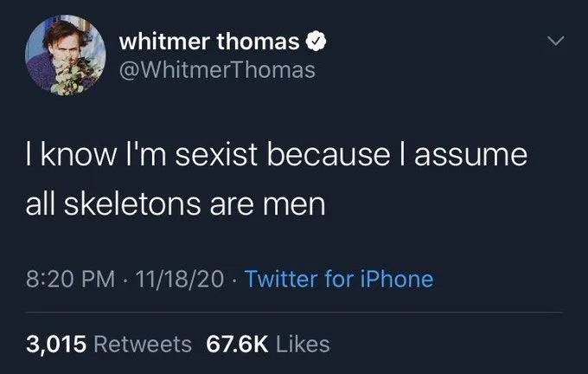Viewport: 588px width, 374px height.
Task: Click the display name "whitmer thomas"
Action: pos(210,42)
